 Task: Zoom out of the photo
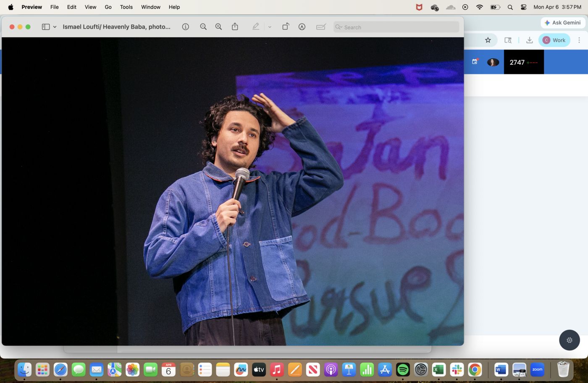[x=203, y=26]
